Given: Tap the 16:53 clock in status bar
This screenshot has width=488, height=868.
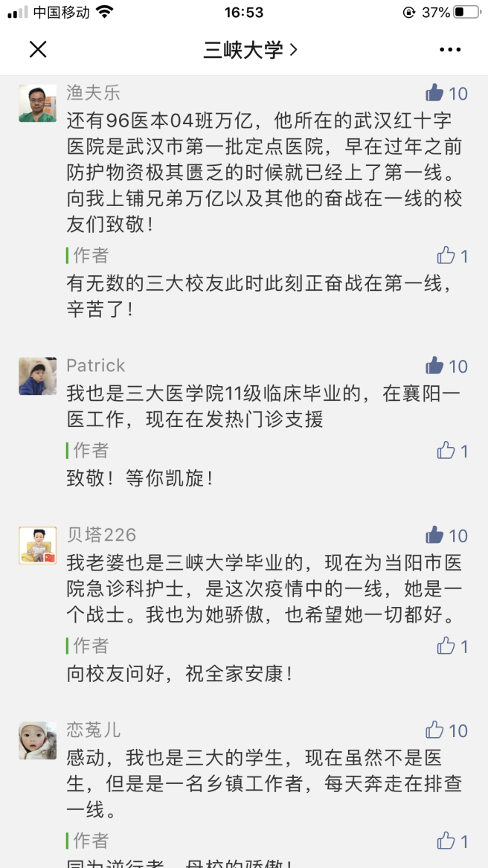Looking at the screenshot, I should coord(244,13).
